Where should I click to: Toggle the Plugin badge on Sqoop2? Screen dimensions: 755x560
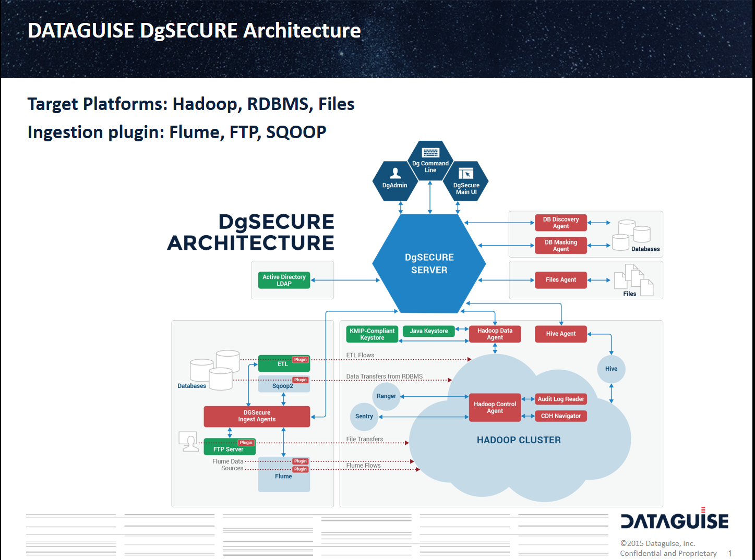point(300,380)
